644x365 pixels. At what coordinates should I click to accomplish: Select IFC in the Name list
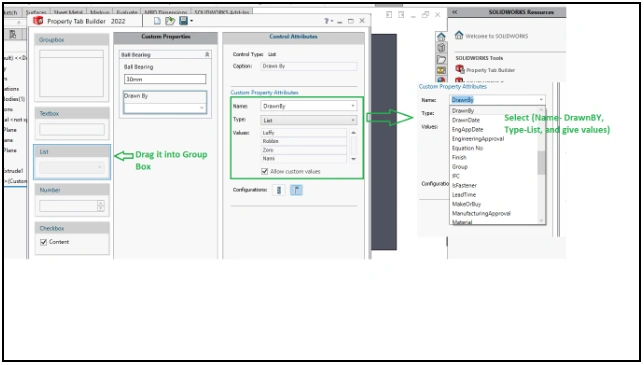coord(455,176)
